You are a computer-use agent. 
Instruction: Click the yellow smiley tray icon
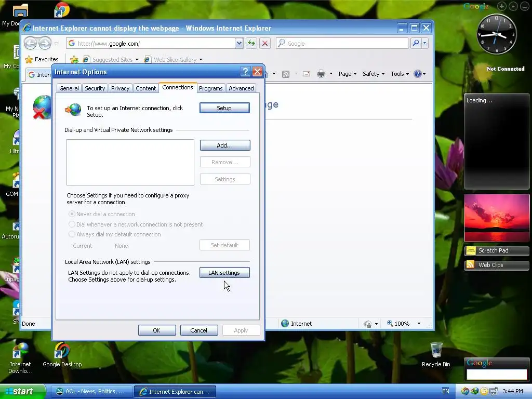484,391
